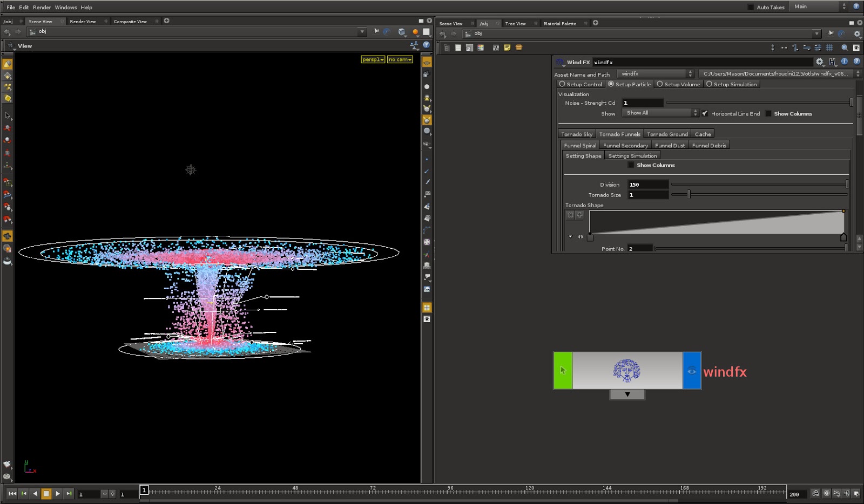Open the Show All dropdown
Screen dimensions: 864x504
coord(660,113)
